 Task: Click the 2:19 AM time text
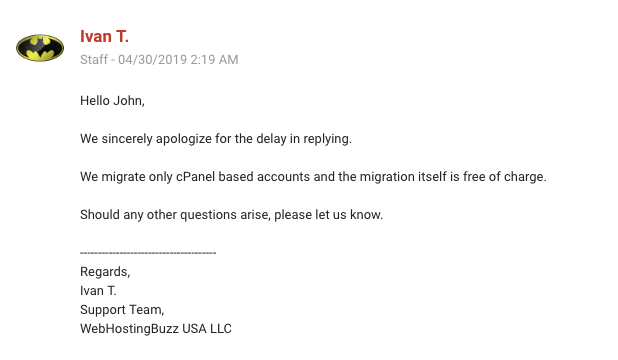(x=214, y=60)
